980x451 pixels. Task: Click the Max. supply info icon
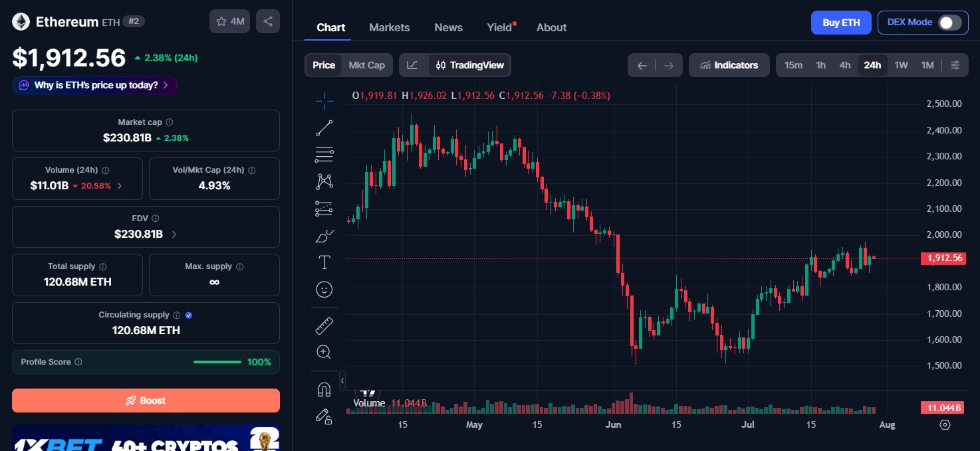click(x=240, y=266)
